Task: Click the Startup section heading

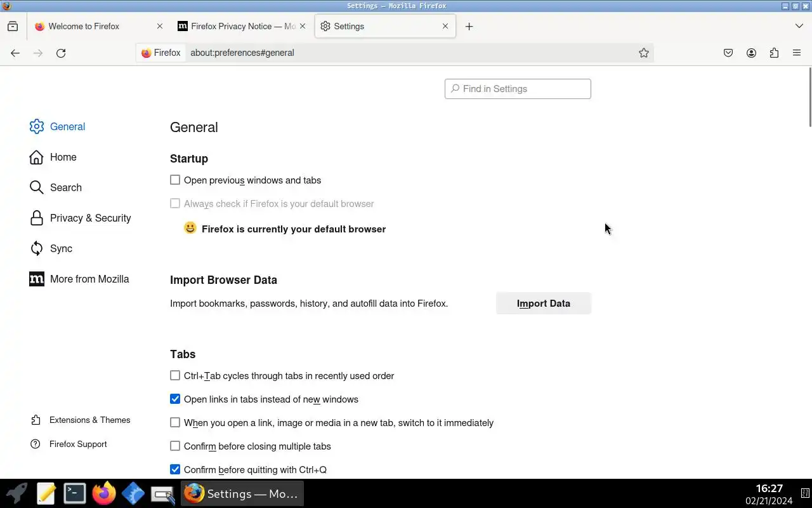Action: pyautogui.click(x=189, y=159)
